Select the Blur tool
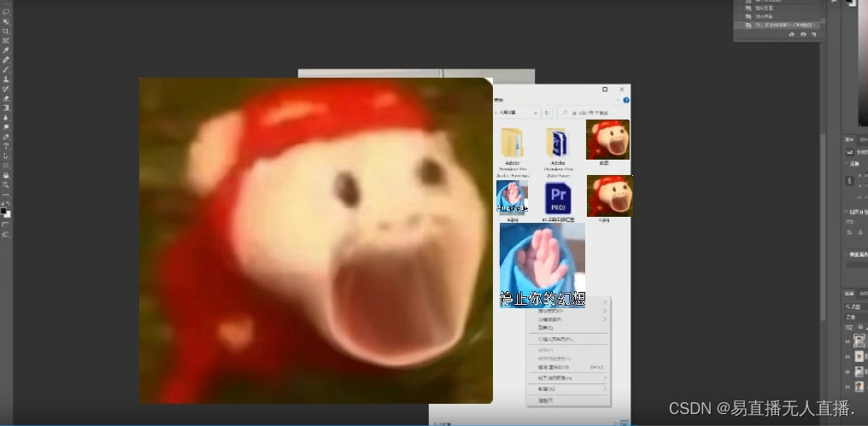 click(x=6, y=117)
